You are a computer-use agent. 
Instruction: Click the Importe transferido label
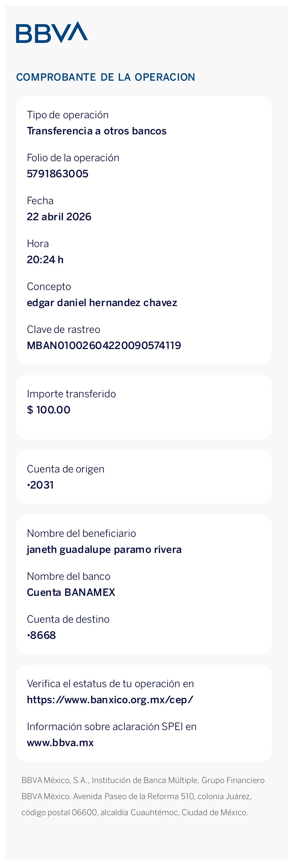tap(71, 394)
